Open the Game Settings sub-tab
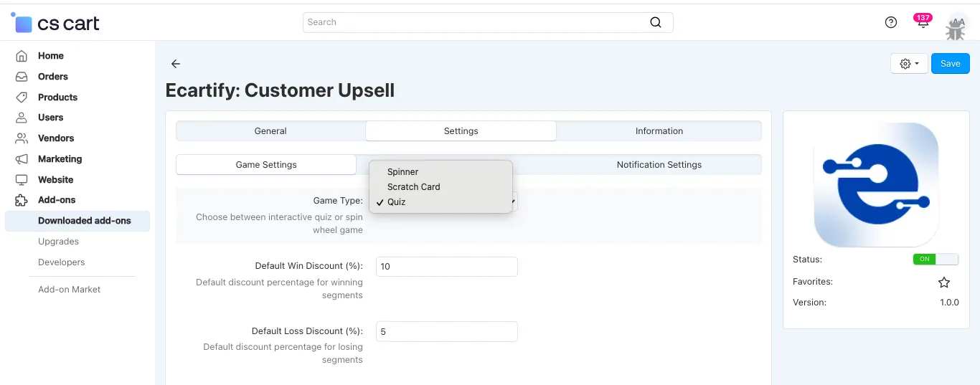This screenshot has width=980, height=385. 266,165
